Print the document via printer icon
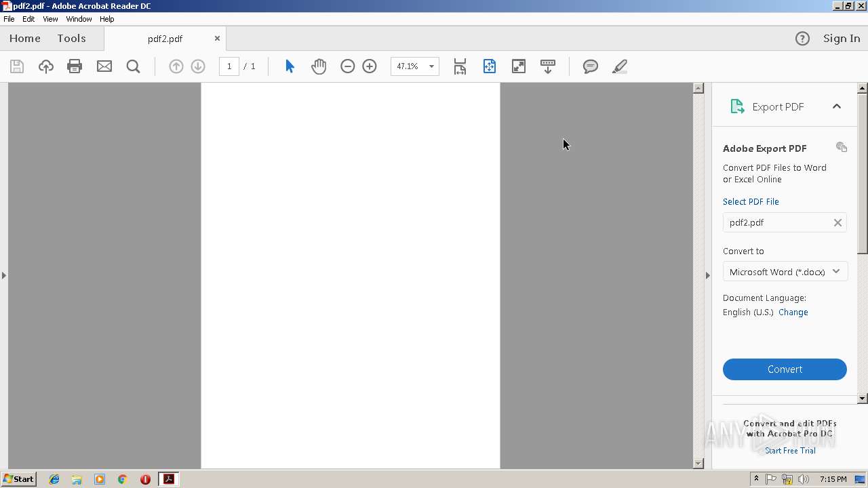This screenshot has width=868, height=488. pyautogui.click(x=75, y=66)
